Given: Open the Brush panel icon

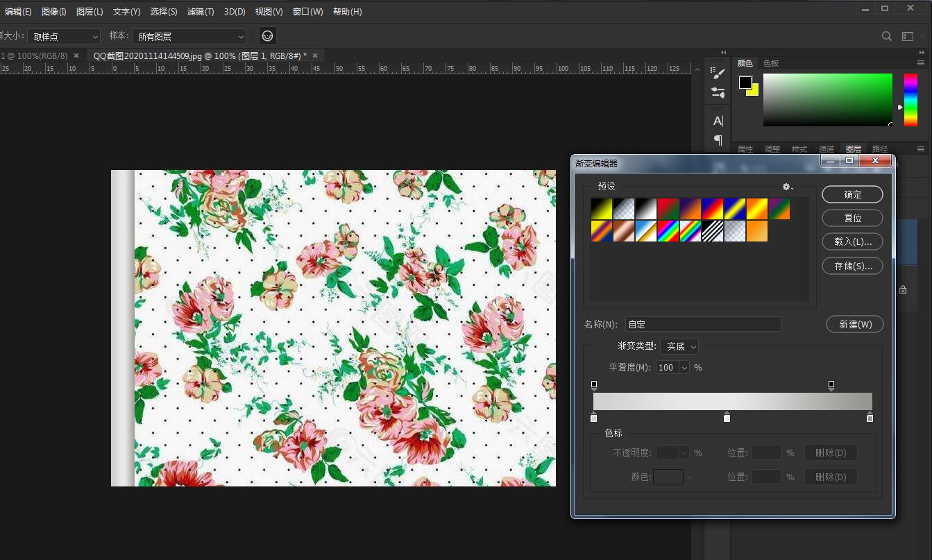Looking at the screenshot, I should tap(718, 74).
